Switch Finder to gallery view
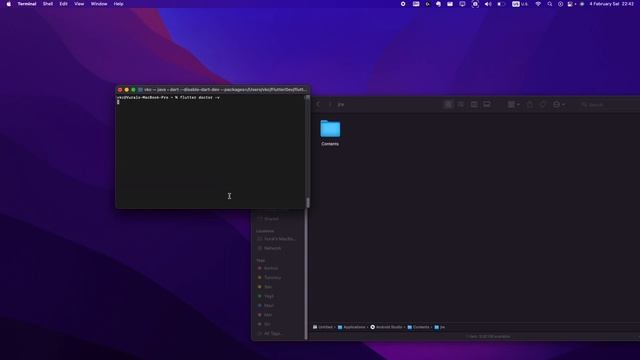The image size is (640, 360). (x=487, y=104)
